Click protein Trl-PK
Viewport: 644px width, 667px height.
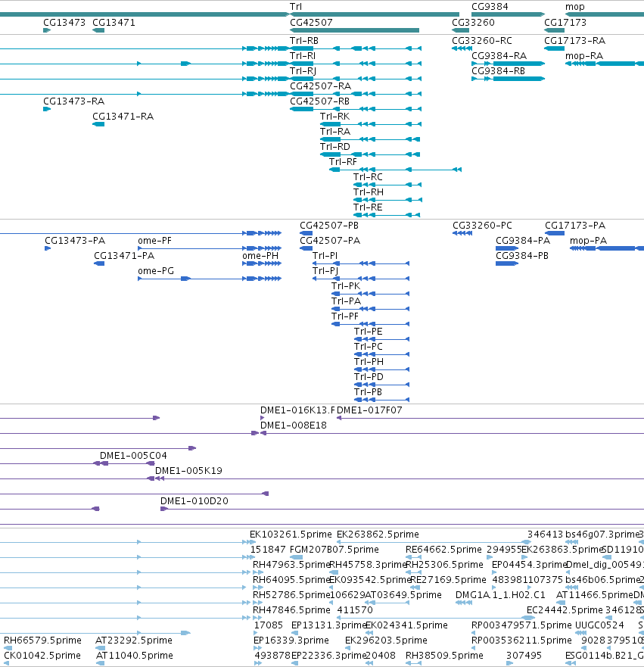346,286
